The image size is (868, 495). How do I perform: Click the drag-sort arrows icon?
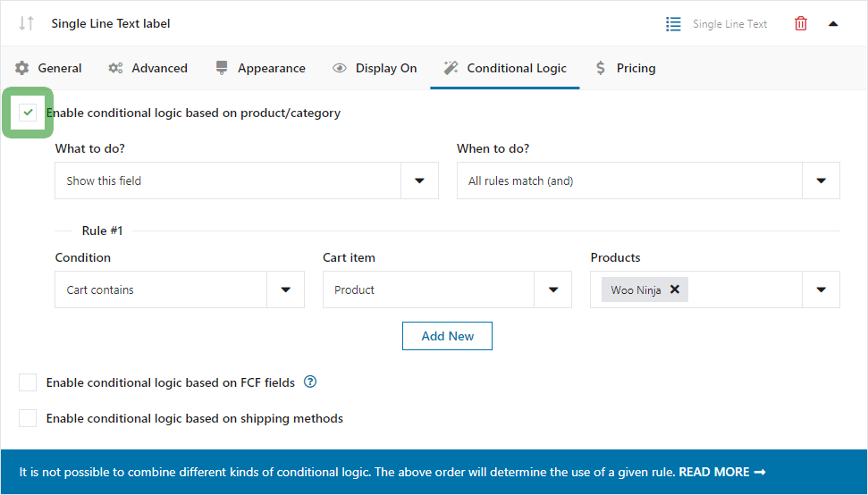26,24
